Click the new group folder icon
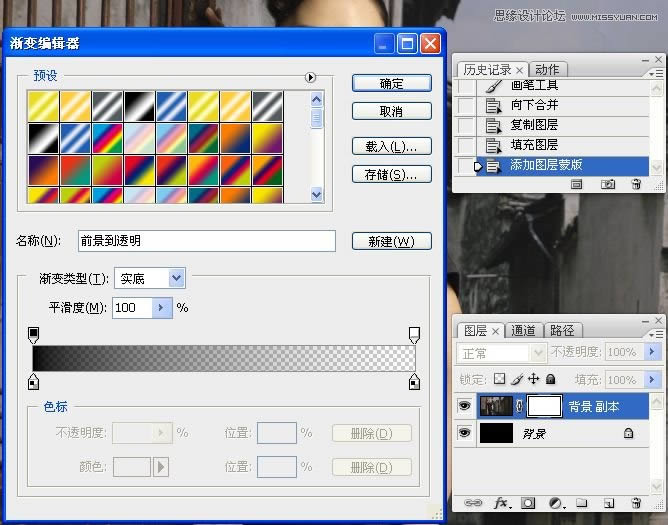 581,503
